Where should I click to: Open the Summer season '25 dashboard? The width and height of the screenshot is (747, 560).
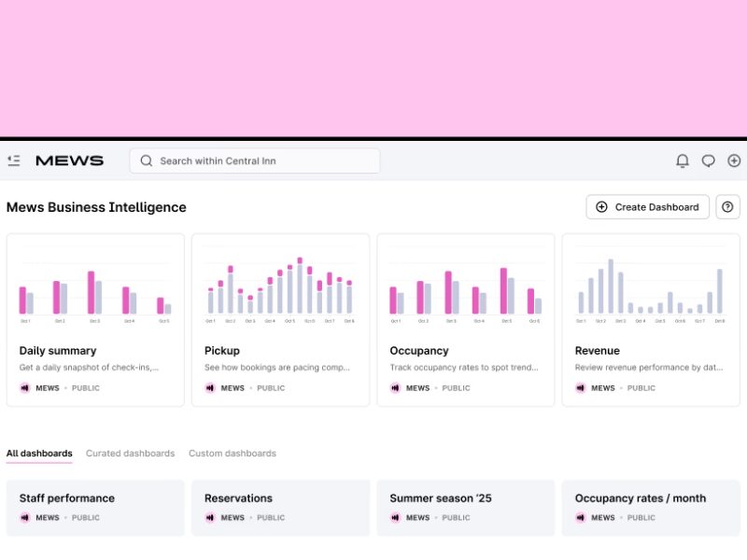(465, 507)
